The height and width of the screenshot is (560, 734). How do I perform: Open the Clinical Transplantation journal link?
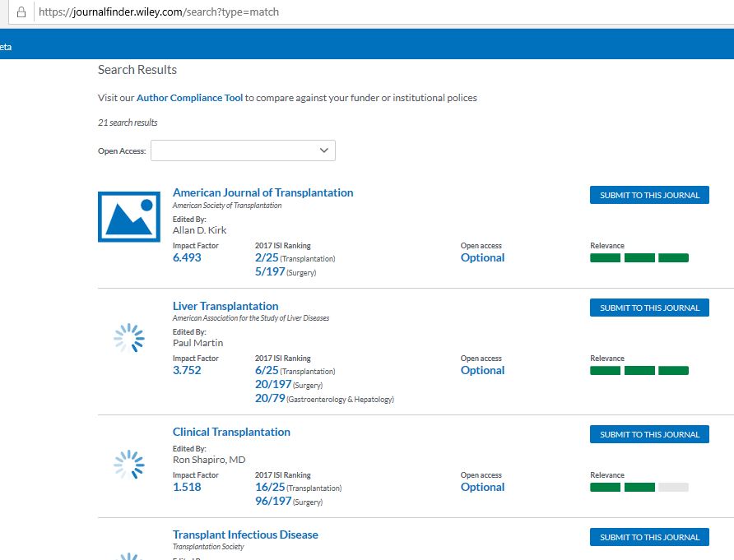tap(231, 432)
